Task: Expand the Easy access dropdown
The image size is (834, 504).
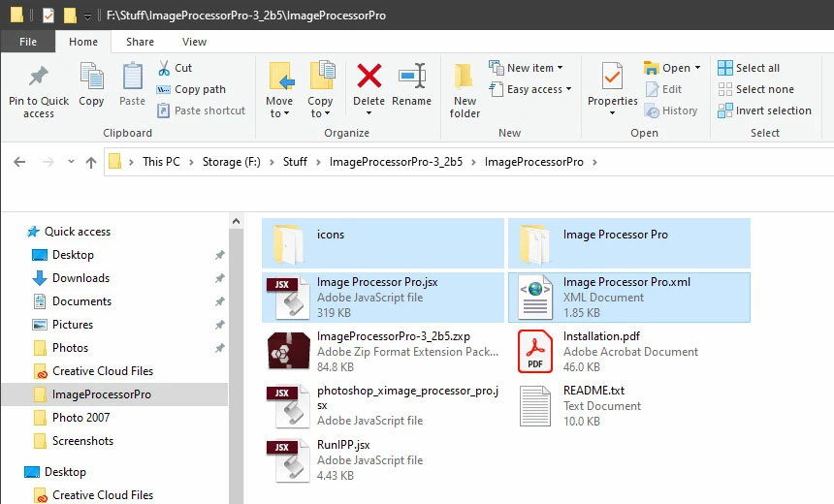Action: point(568,89)
